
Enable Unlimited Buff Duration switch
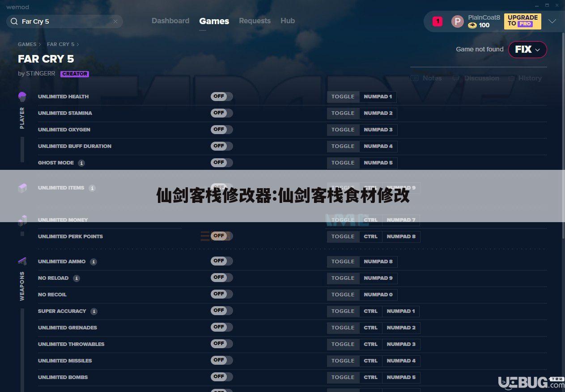point(222,146)
